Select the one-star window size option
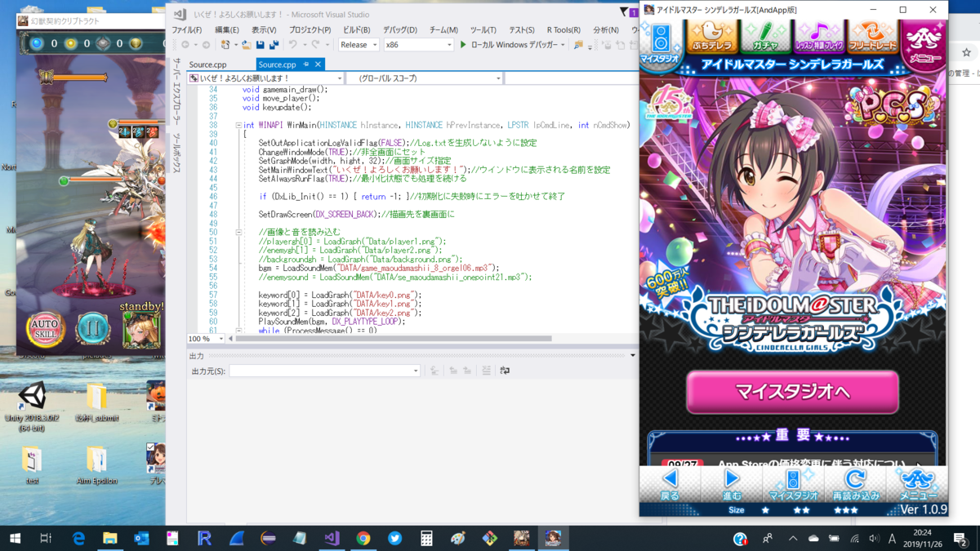This screenshot has height=551, width=980. (x=765, y=510)
